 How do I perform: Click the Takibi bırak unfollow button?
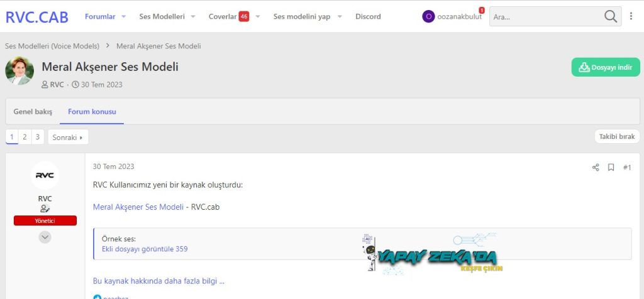click(x=617, y=136)
